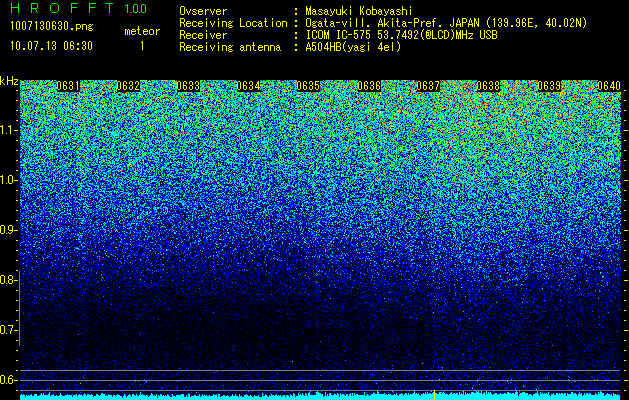This screenshot has height=400, width=629.
Task: Select the 0631 time marker
Action: coord(68,86)
